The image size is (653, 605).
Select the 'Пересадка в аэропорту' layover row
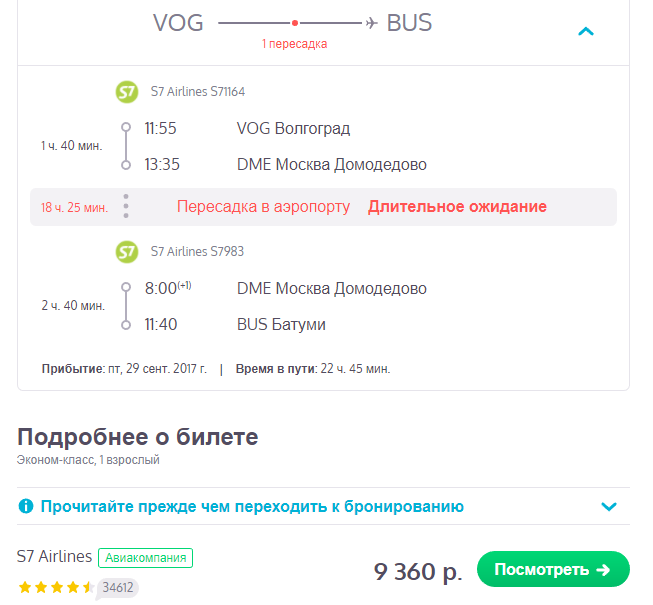coord(323,207)
